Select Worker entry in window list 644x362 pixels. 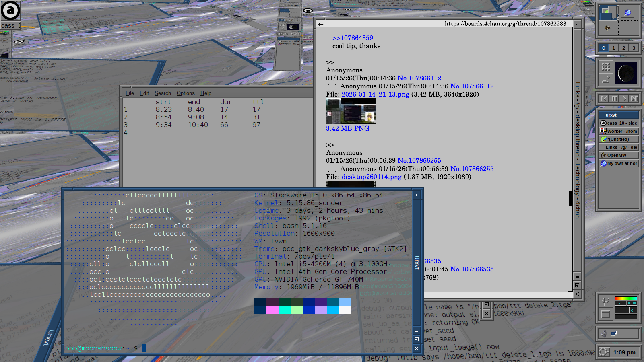coord(619,131)
